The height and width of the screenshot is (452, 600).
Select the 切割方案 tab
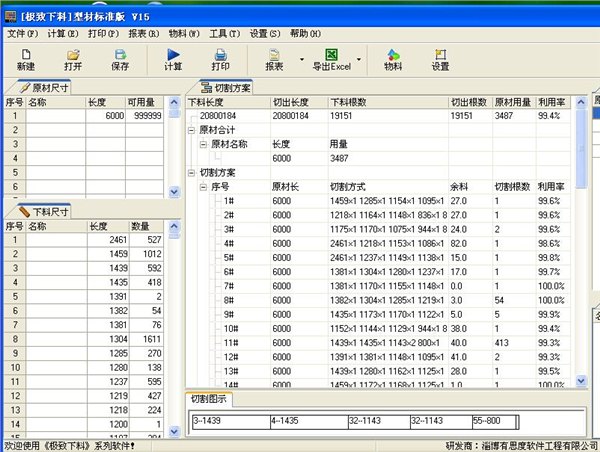[x=226, y=88]
